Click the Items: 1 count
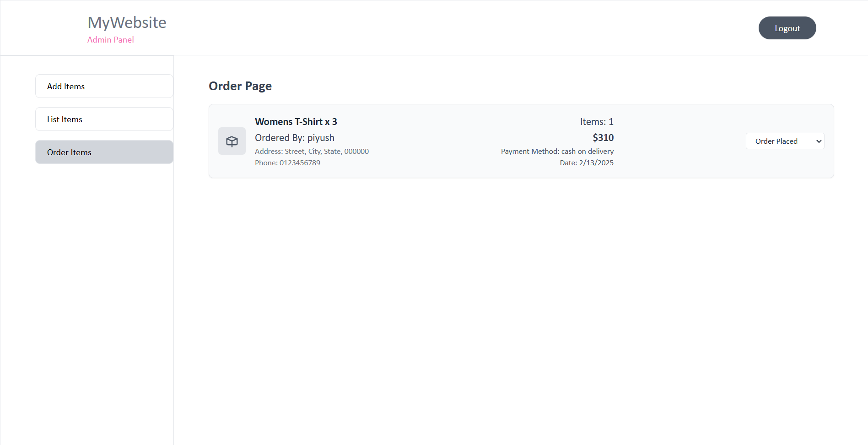The height and width of the screenshot is (445, 868). 597,122
